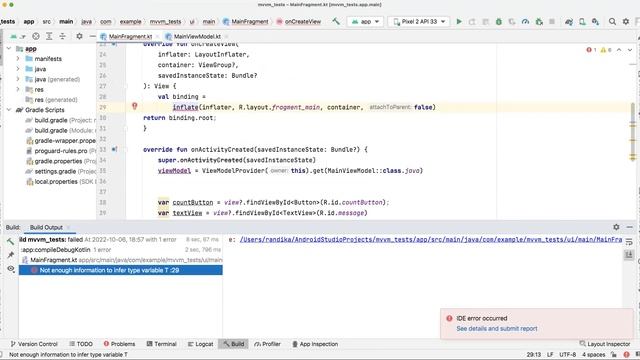Pin the Build Output tab
This screenshot has height=360, width=640.
point(11,255)
